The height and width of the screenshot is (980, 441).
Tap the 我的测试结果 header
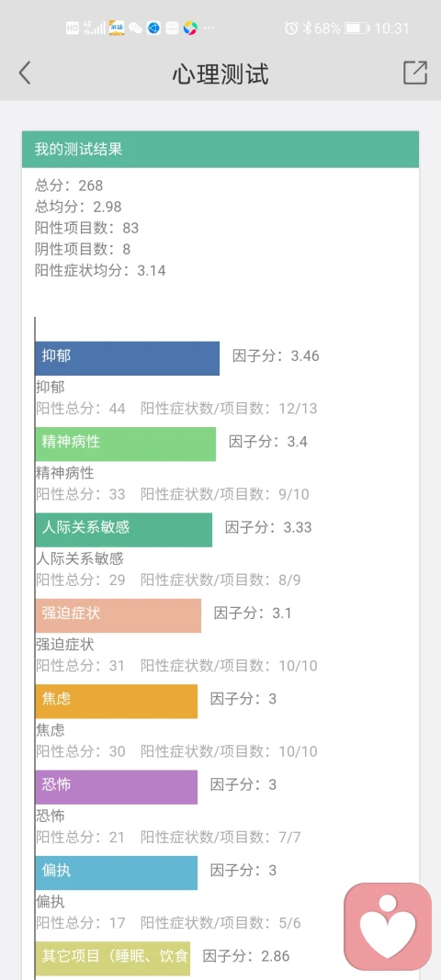pyautogui.click(x=220, y=150)
